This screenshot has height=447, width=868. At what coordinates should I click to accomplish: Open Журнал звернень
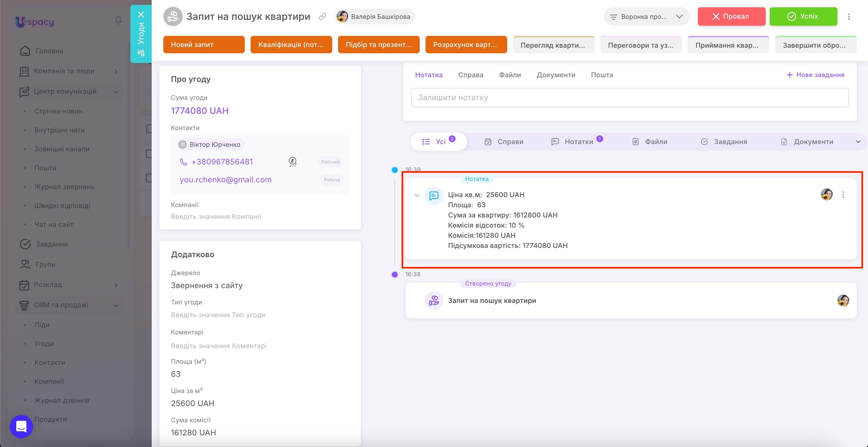(x=64, y=186)
